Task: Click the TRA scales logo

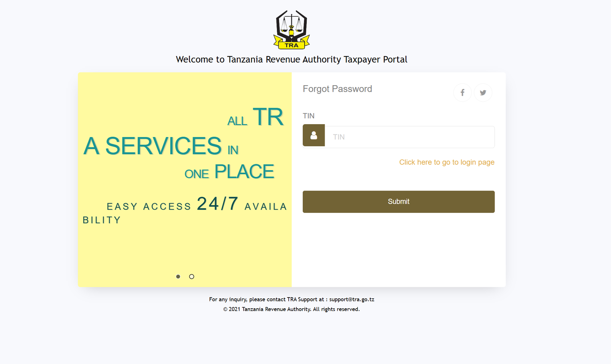Action: (x=291, y=30)
